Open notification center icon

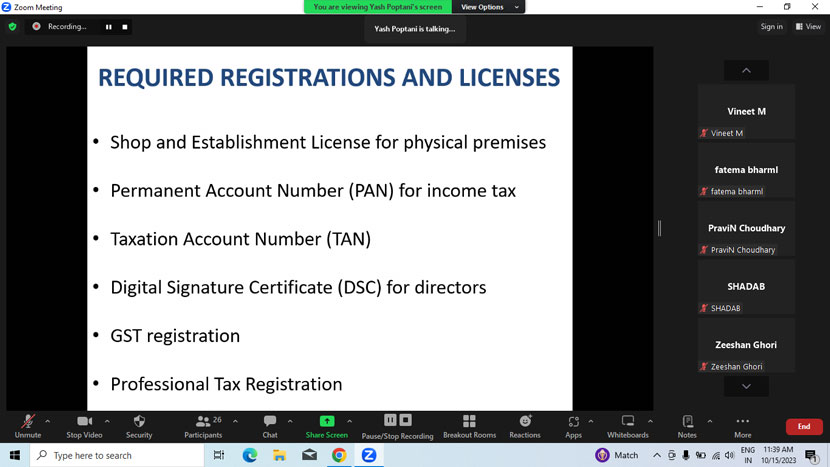811,455
